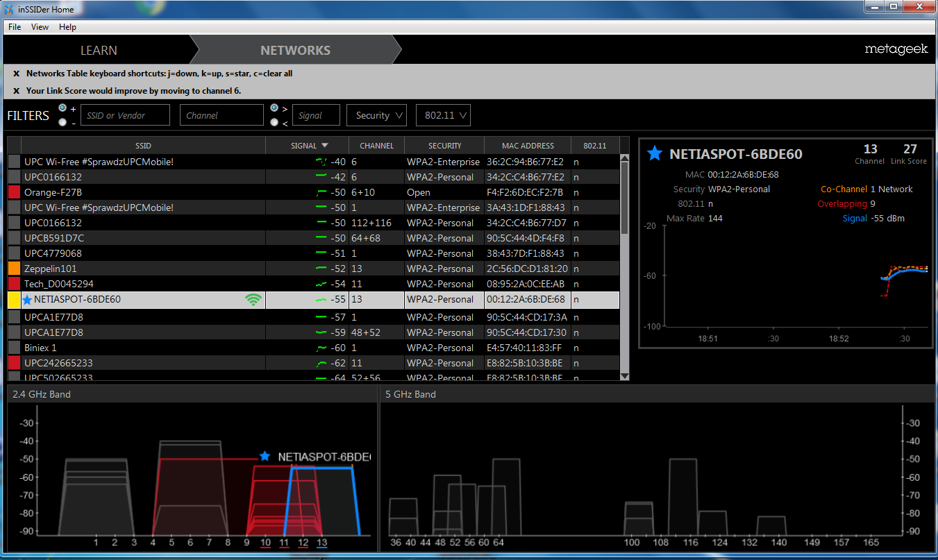Click the MAC address 90:5C:44:CD:17:3A
The width and height of the screenshot is (938, 560).
point(526,317)
